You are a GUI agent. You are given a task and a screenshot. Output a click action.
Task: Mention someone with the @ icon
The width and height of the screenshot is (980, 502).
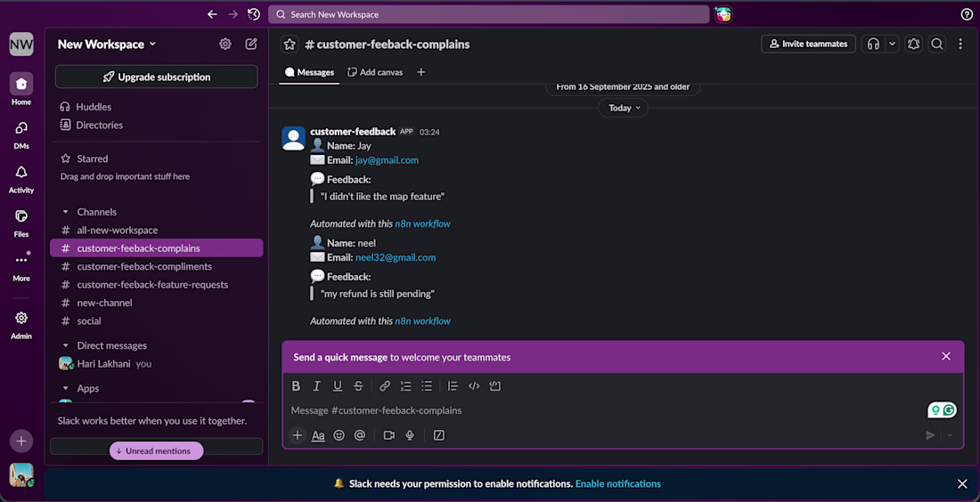359,435
